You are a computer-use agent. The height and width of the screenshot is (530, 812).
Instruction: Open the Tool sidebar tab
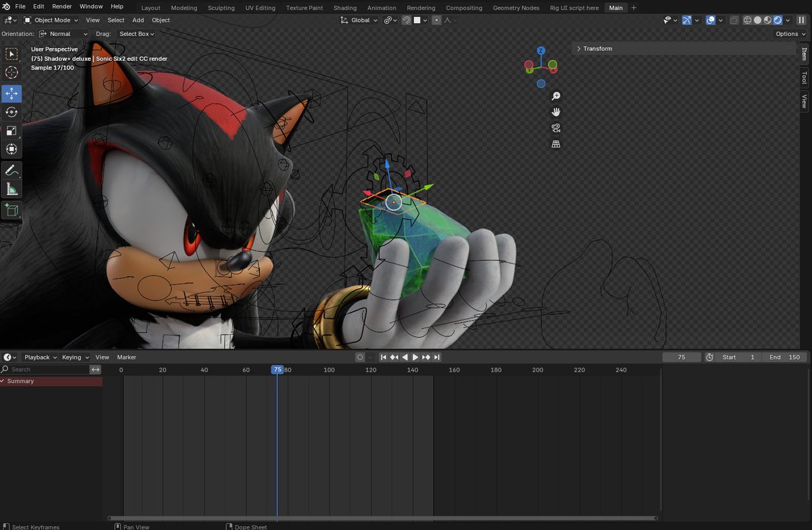[x=804, y=77]
